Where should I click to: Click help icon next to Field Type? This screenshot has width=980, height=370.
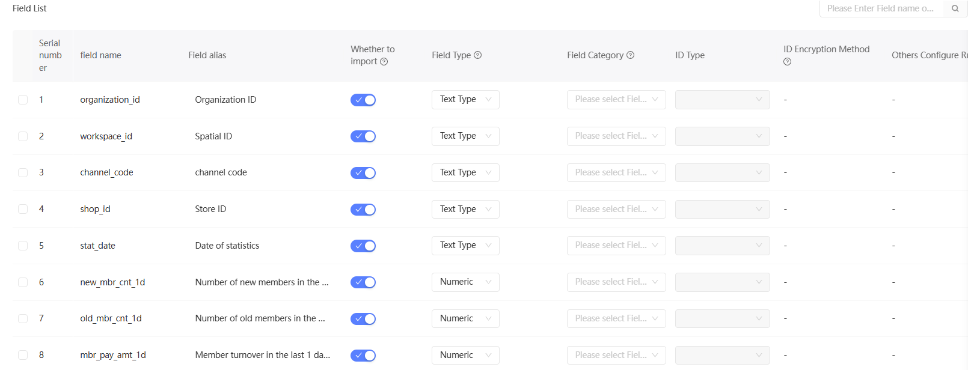tap(478, 55)
